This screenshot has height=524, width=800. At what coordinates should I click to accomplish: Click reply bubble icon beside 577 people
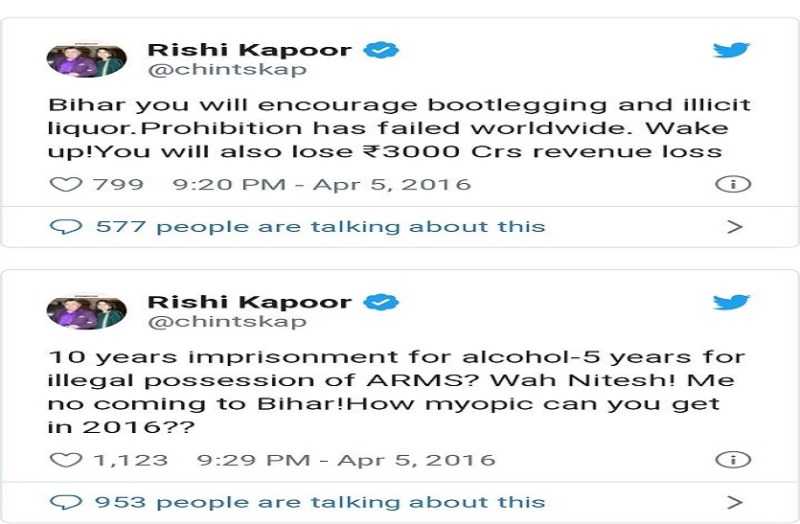(65, 227)
